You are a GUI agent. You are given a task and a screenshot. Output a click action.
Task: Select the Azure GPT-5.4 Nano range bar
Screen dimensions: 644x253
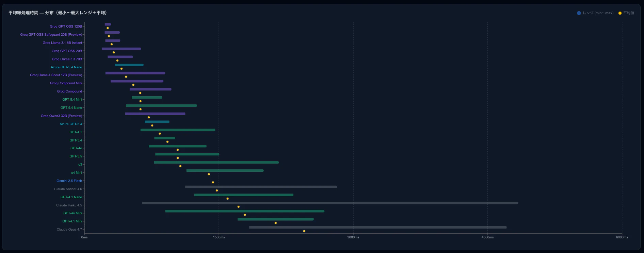129,65
